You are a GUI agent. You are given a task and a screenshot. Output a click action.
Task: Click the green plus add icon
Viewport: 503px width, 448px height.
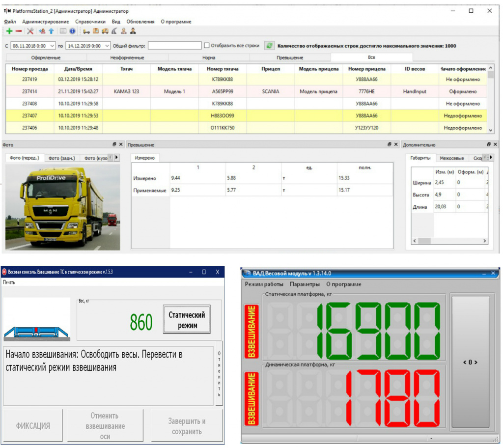click(9, 31)
